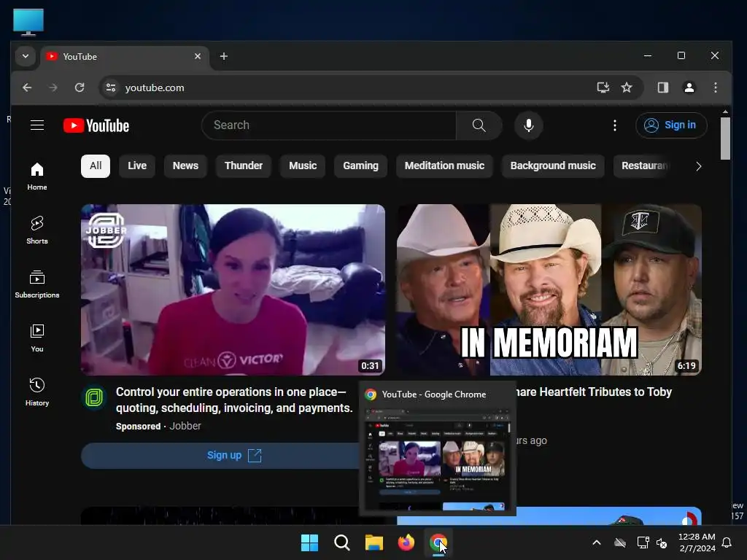
Task: Click the YouTube - Google Chrome window preview
Action: click(x=437, y=448)
